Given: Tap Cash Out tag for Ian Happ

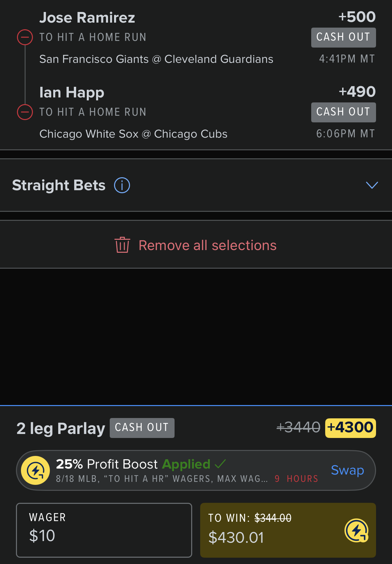Looking at the screenshot, I should 343,112.
